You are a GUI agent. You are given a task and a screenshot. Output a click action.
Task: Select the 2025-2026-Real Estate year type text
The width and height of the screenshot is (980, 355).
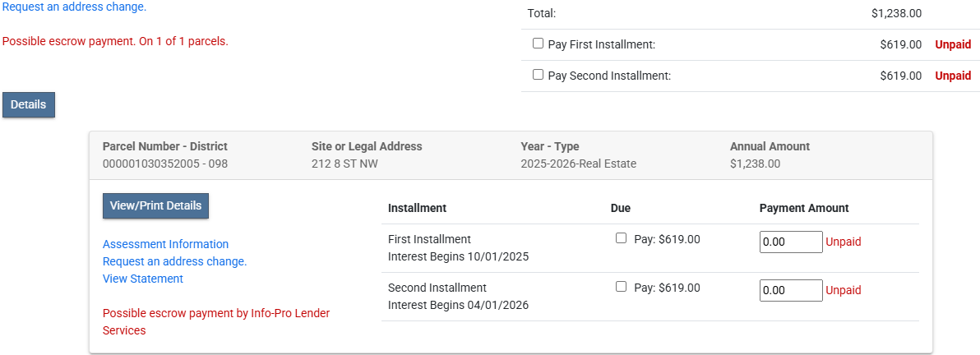pos(578,164)
